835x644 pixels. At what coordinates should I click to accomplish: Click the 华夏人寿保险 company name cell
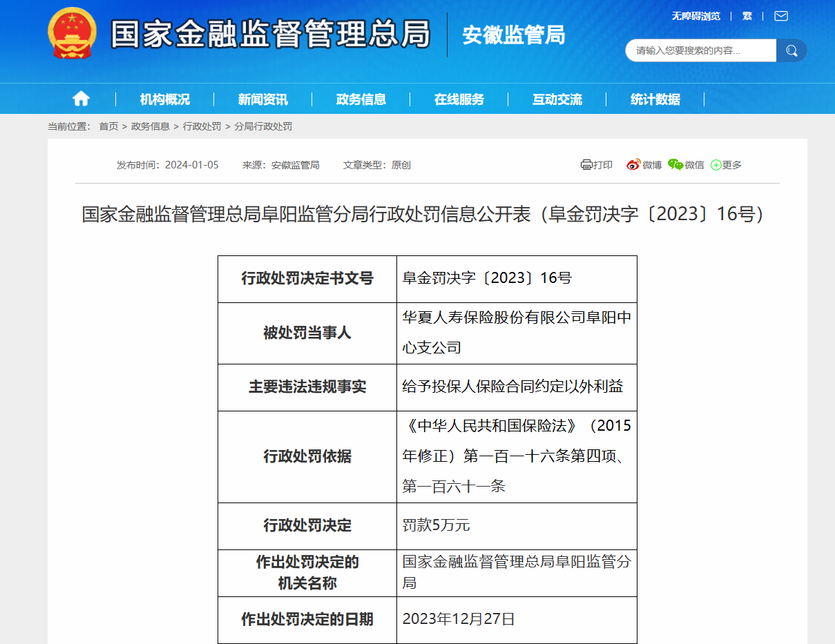517,333
